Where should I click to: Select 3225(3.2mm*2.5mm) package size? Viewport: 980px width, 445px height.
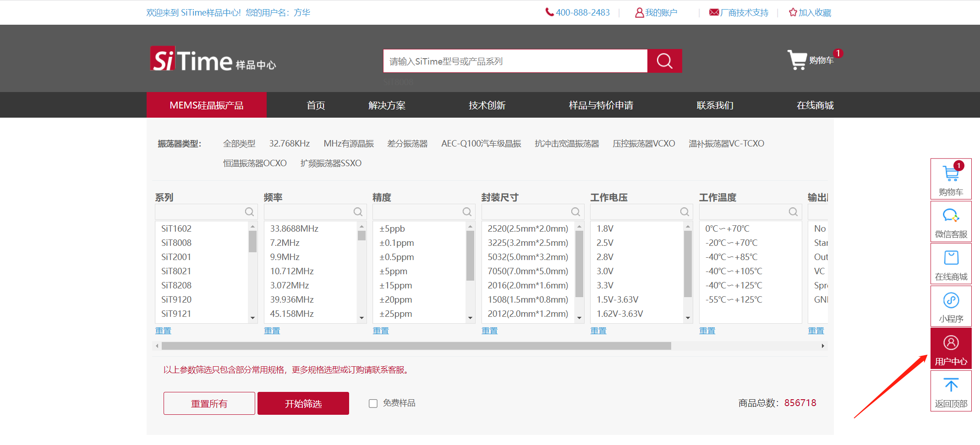528,243
